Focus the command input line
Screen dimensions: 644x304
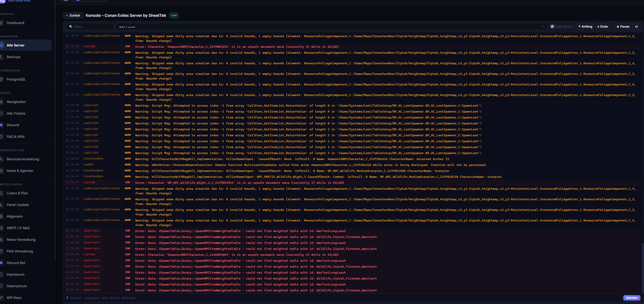tap(343, 298)
